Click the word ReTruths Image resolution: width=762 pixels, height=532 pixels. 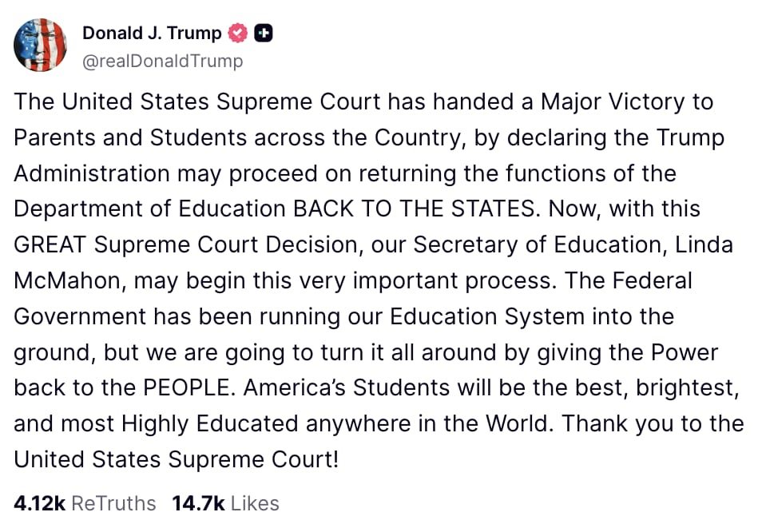[x=113, y=503]
